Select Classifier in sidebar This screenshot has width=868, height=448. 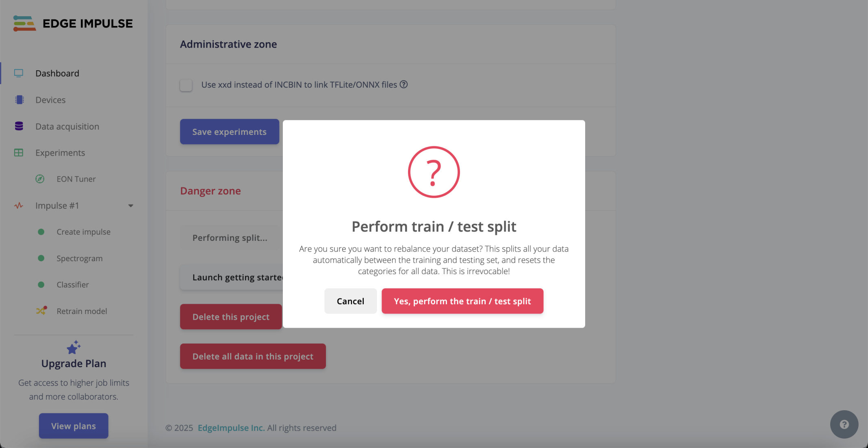[73, 285]
